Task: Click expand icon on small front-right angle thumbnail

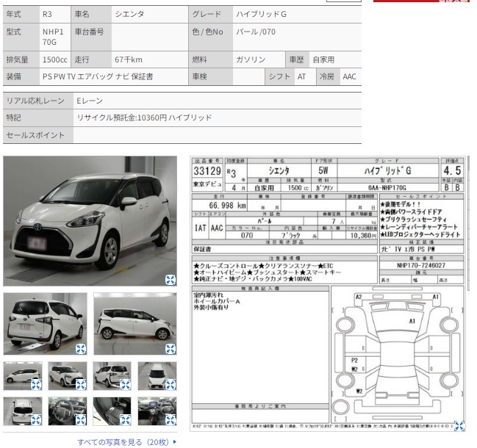Action: point(81,385)
